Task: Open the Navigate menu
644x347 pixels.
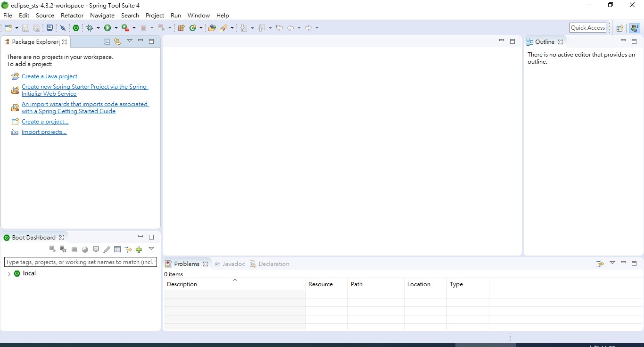Action: (x=102, y=16)
